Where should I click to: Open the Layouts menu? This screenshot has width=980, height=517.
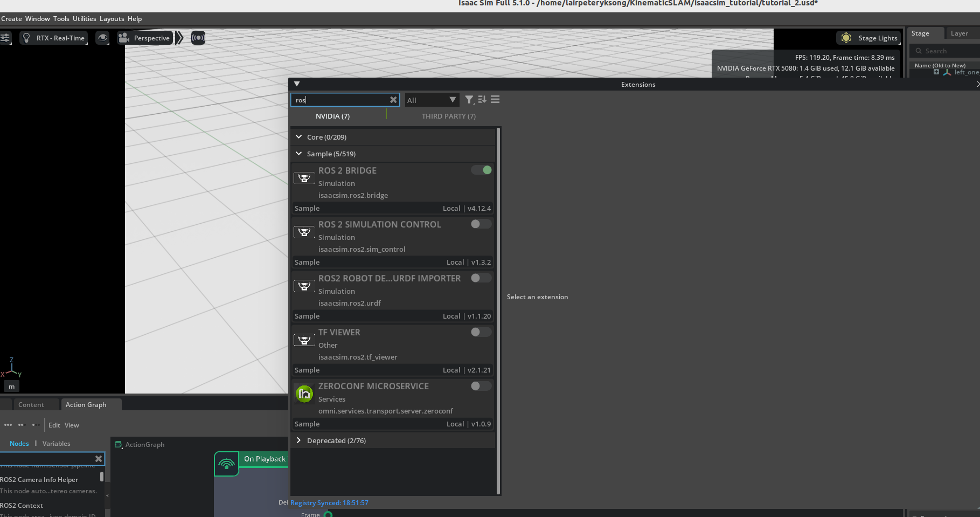[x=112, y=18]
